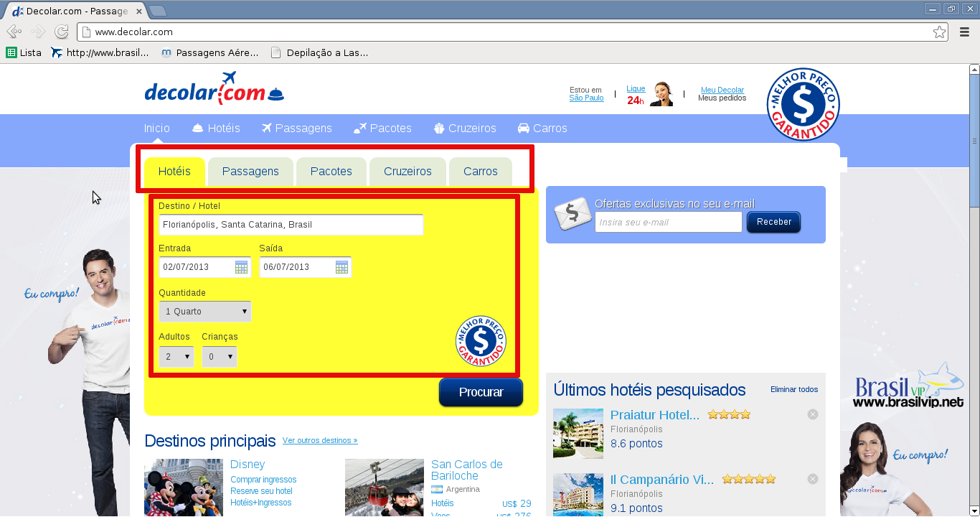This screenshot has height=517, width=980.
Task: Open the Adultos count dropdown
Action: click(x=176, y=356)
